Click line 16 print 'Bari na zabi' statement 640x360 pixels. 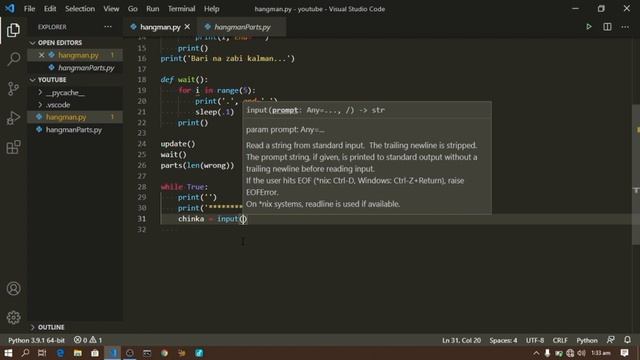coord(227,58)
